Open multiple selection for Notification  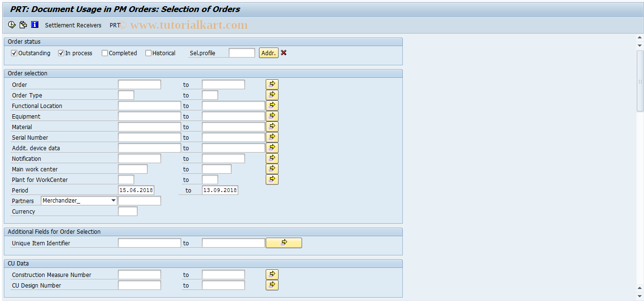[x=272, y=158]
